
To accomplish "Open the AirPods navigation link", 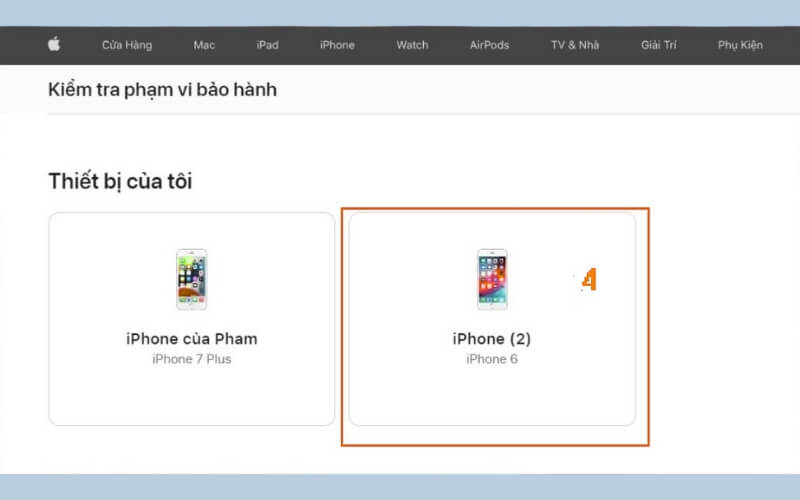I will click(x=489, y=45).
